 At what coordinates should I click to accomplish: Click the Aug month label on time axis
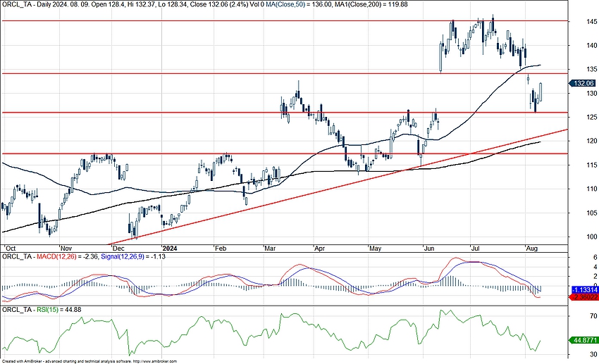point(532,249)
